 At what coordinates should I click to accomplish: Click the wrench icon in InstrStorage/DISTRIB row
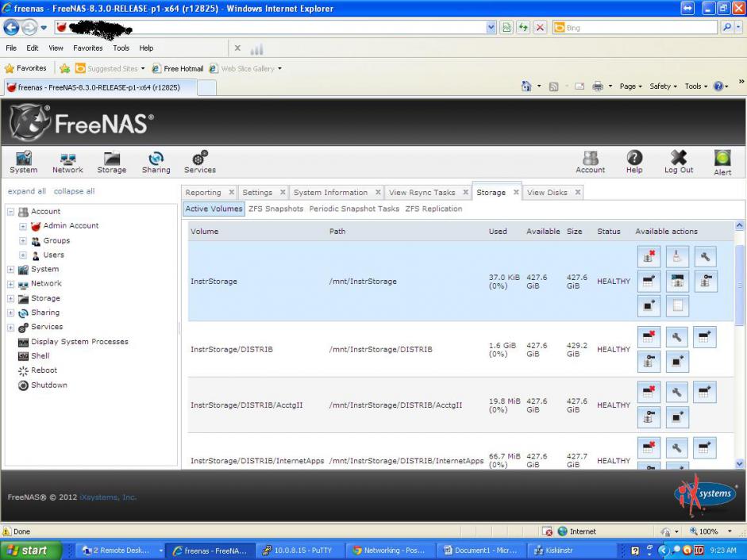point(677,338)
